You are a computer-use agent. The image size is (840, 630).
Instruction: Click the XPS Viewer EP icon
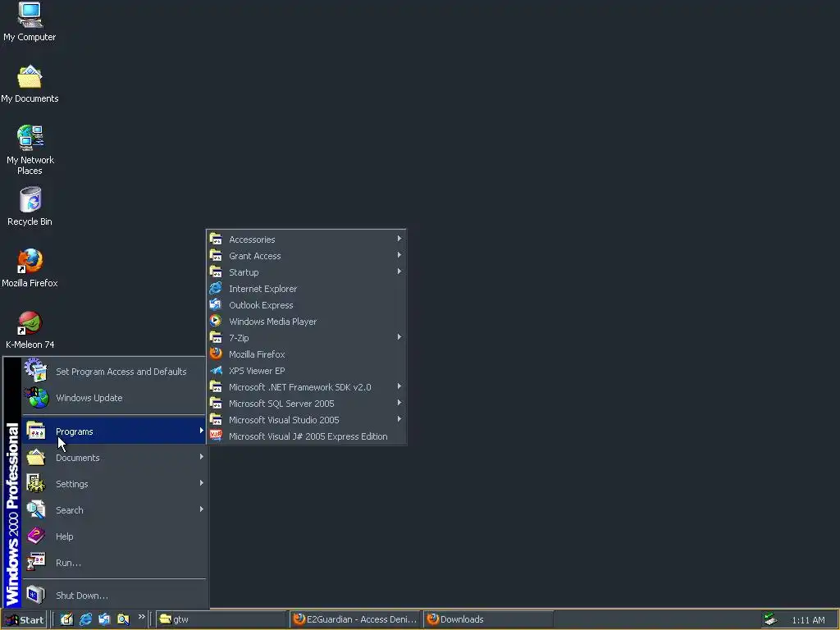point(216,370)
